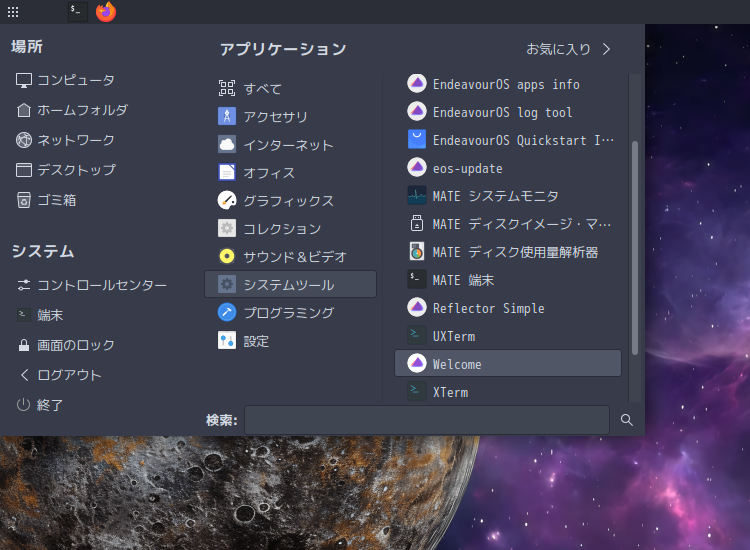Launch EndeavourOS apps info
750x550 pixels.
[x=507, y=84]
